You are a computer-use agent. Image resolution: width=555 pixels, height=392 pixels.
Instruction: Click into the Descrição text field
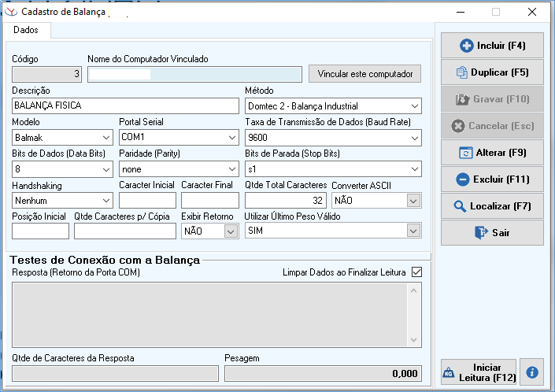coord(125,105)
